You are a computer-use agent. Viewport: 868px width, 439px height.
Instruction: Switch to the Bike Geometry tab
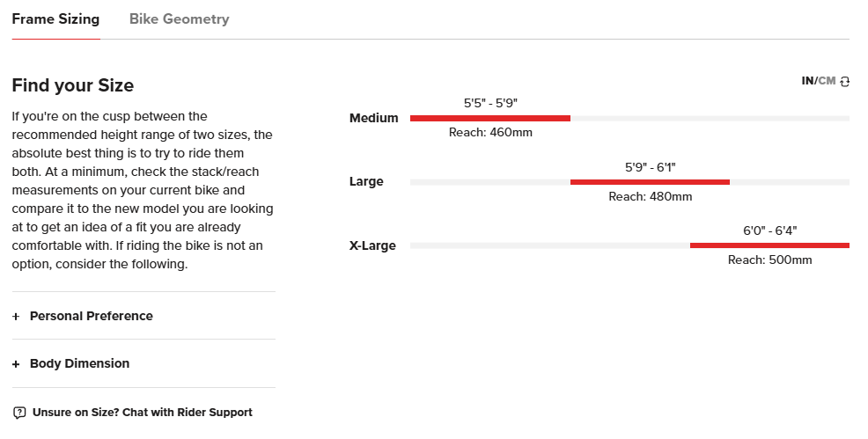point(179,19)
